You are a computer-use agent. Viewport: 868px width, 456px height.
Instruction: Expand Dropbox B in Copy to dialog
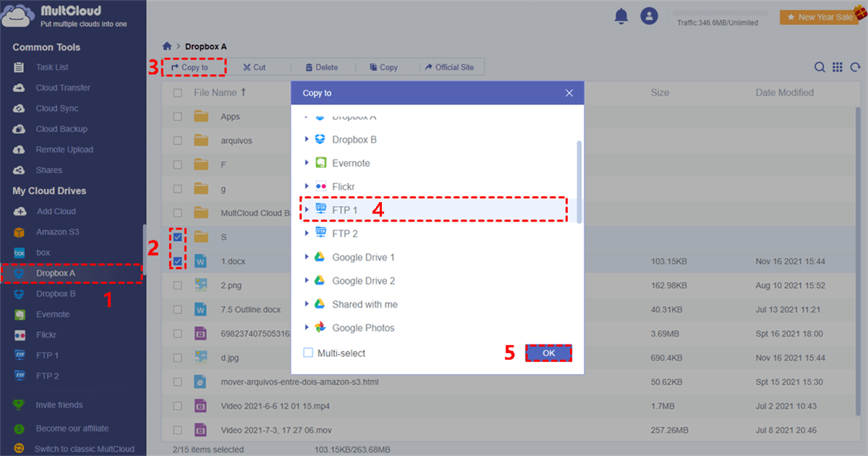(307, 140)
